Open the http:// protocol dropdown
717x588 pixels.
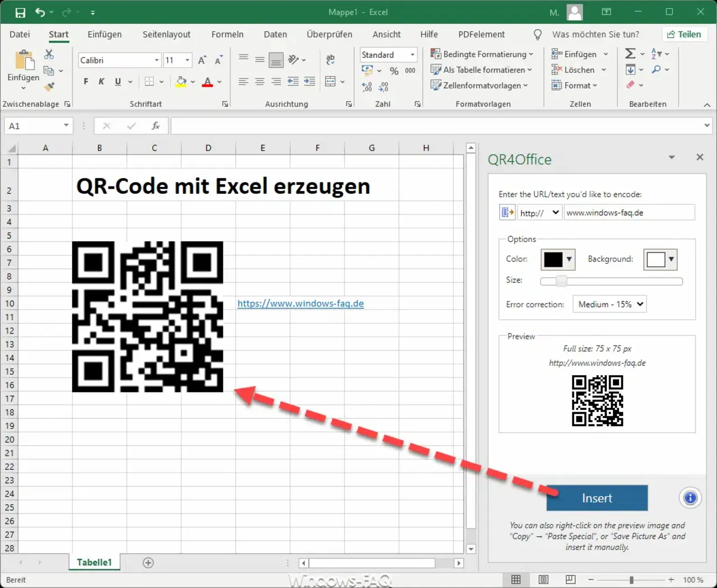539,212
